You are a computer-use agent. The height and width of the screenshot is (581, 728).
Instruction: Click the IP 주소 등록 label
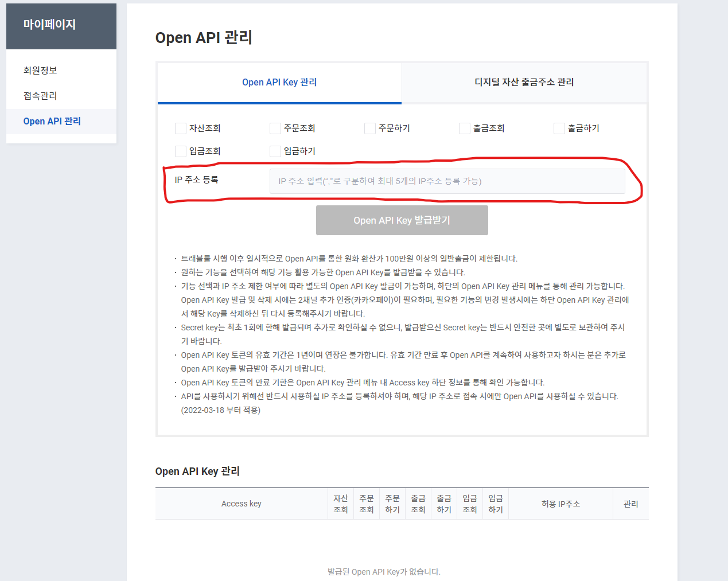tap(197, 180)
